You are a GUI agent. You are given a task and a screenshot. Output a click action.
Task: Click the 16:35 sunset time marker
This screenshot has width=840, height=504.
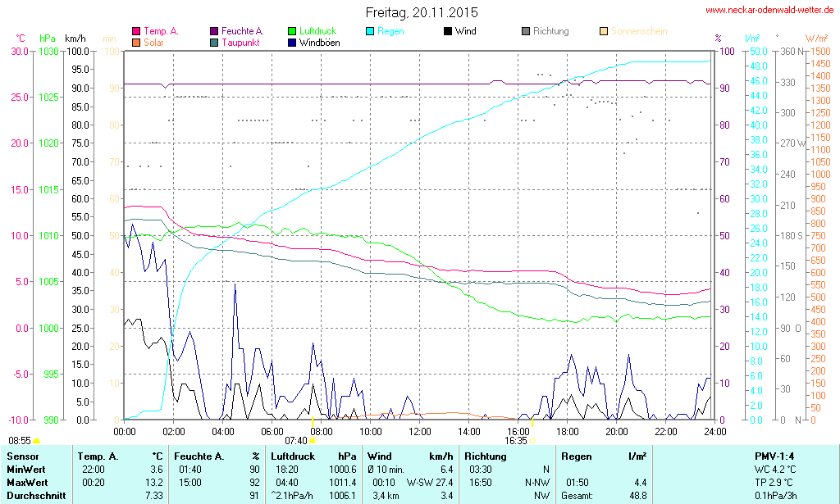tap(515, 440)
